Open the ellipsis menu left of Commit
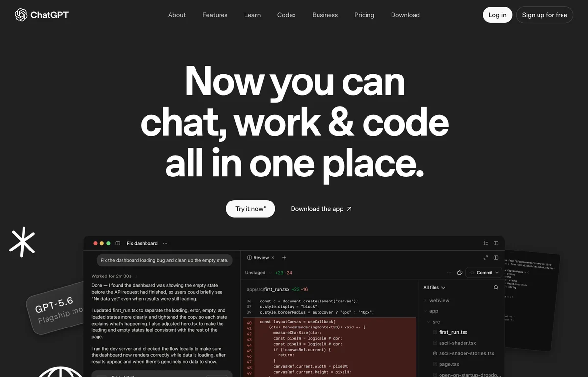Screen dimensions: 588x377 tap(449, 273)
